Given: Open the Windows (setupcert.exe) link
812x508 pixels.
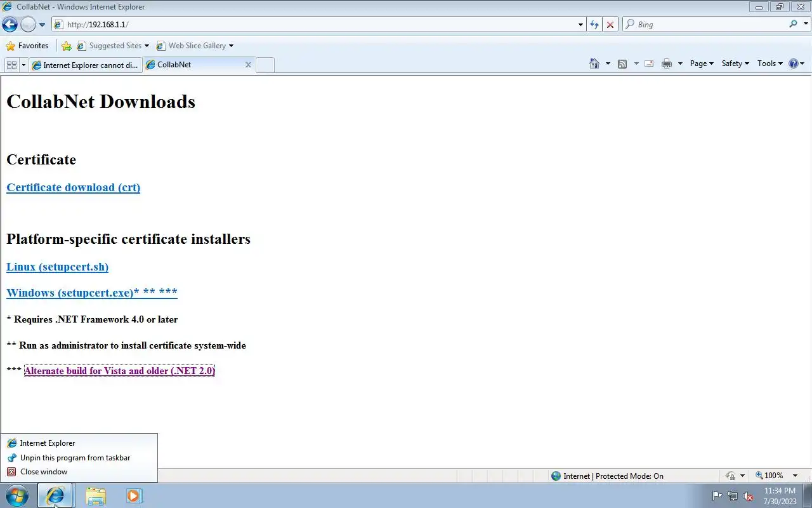Looking at the screenshot, I should tap(92, 293).
